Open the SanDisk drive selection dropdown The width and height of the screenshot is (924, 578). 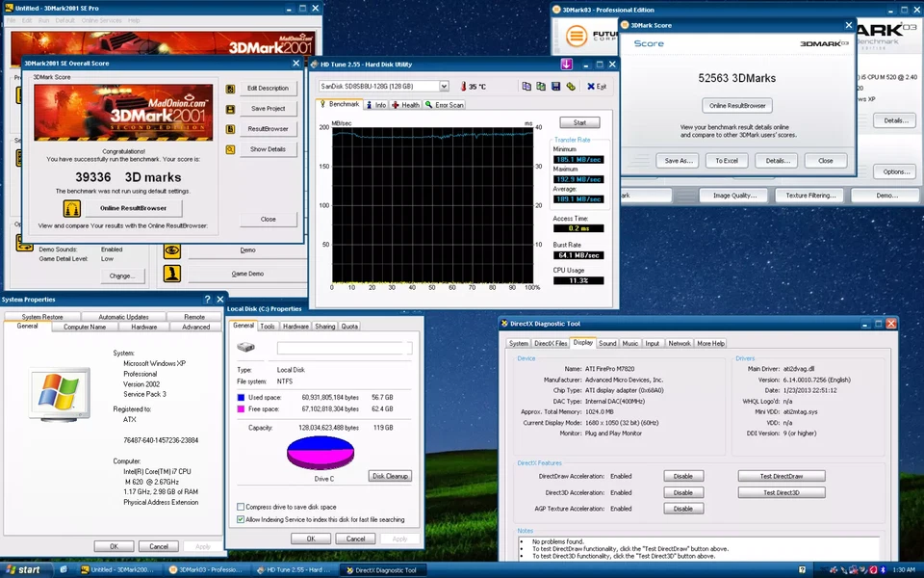(x=444, y=85)
